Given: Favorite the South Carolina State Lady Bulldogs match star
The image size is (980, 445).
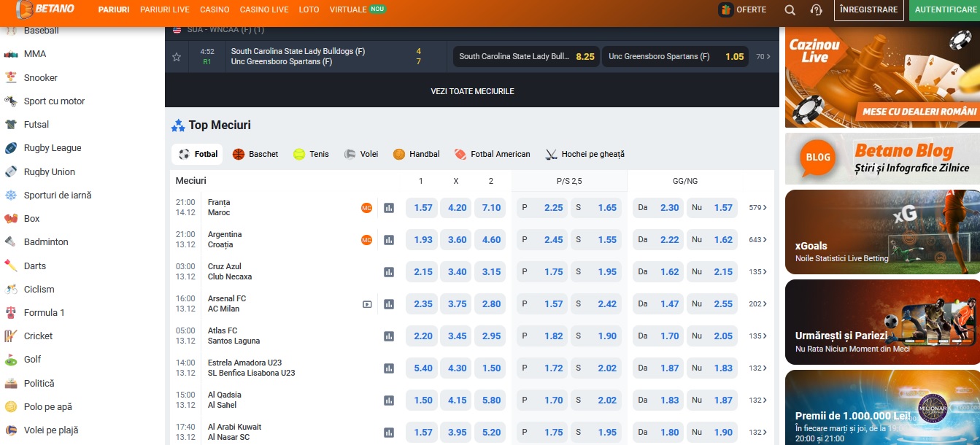Looking at the screenshot, I should coord(177,57).
